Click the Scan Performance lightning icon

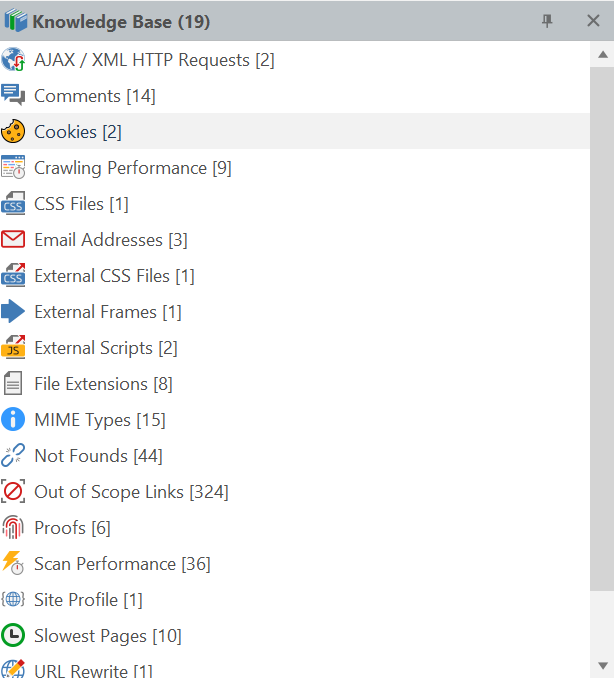click(14, 564)
